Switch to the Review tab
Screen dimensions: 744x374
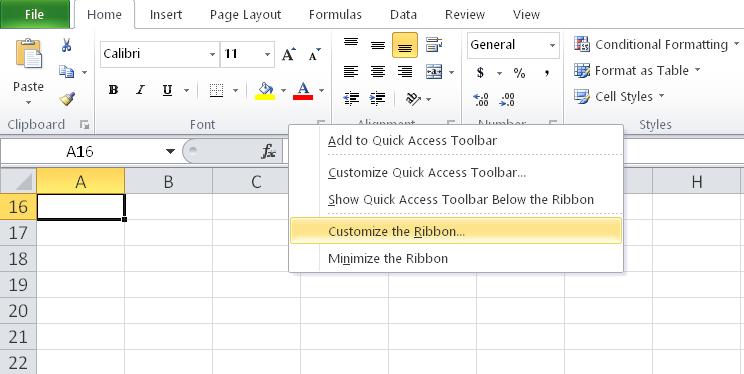click(465, 15)
